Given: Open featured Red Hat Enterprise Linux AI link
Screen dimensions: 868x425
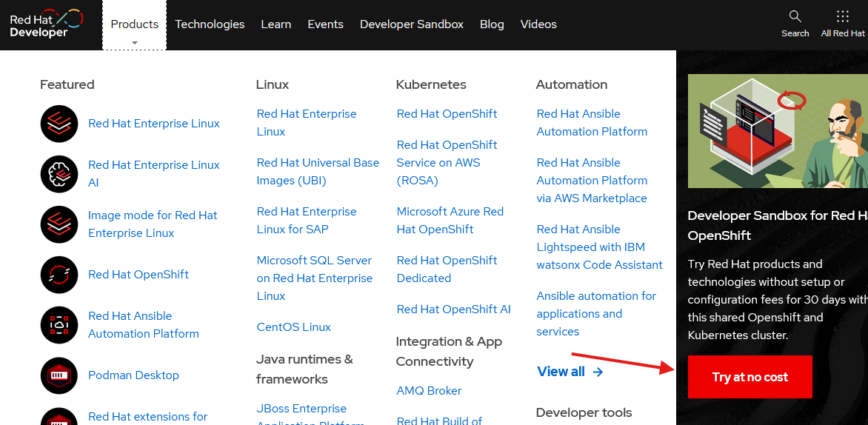Looking at the screenshot, I should click(x=154, y=174).
